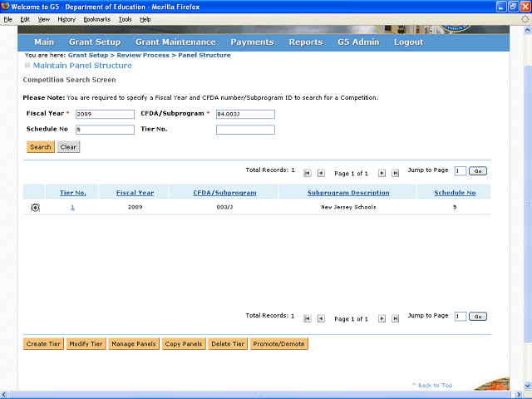The width and height of the screenshot is (532, 399).
Task: Click the Promote/Demote button
Action: pyautogui.click(x=279, y=343)
